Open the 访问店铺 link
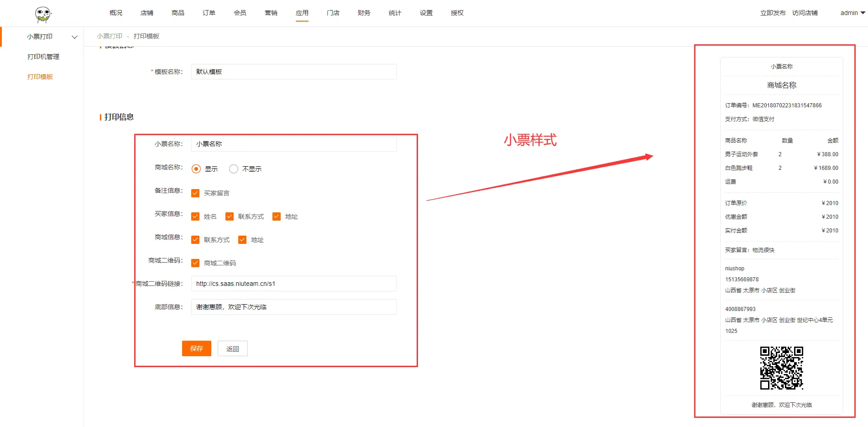 [x=805, y=13]
